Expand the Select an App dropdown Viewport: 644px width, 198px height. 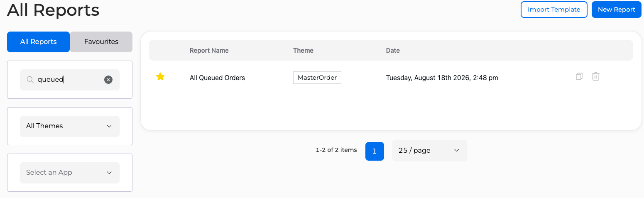tap(70, 173)
